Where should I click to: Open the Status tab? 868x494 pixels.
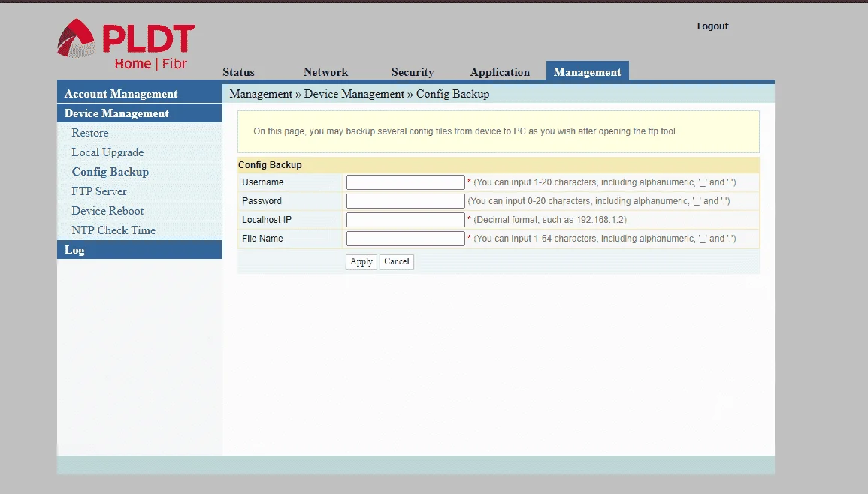(x=238, y=72)
